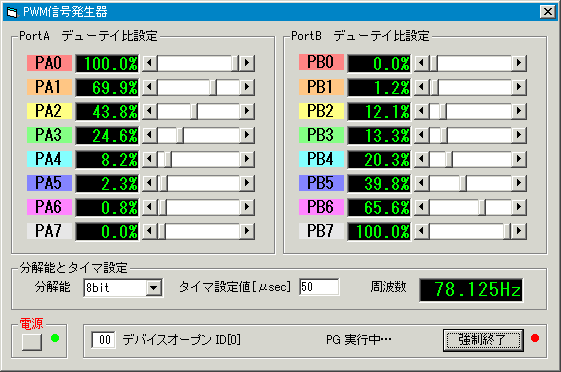Toggle the 電源 power button
This screenshot has height=372, width=561.
click(32, 342)
